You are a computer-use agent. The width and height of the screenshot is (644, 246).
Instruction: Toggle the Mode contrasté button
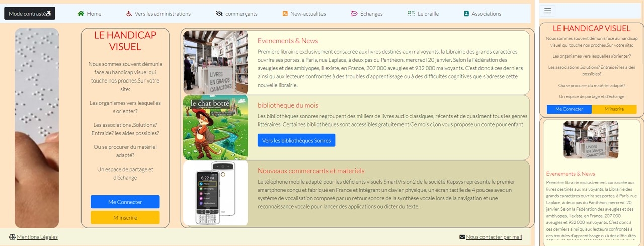[30, 13]
